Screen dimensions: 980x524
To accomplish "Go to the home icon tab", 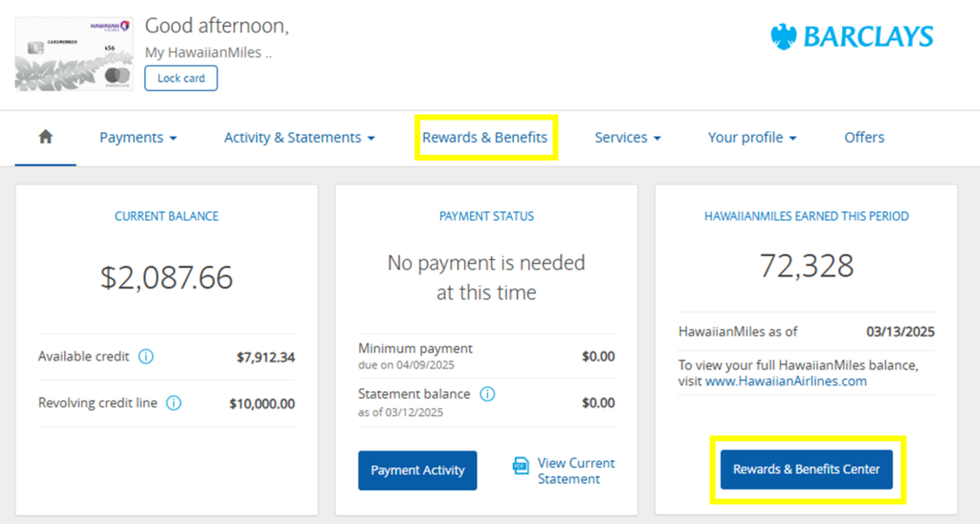I will 46,137.
